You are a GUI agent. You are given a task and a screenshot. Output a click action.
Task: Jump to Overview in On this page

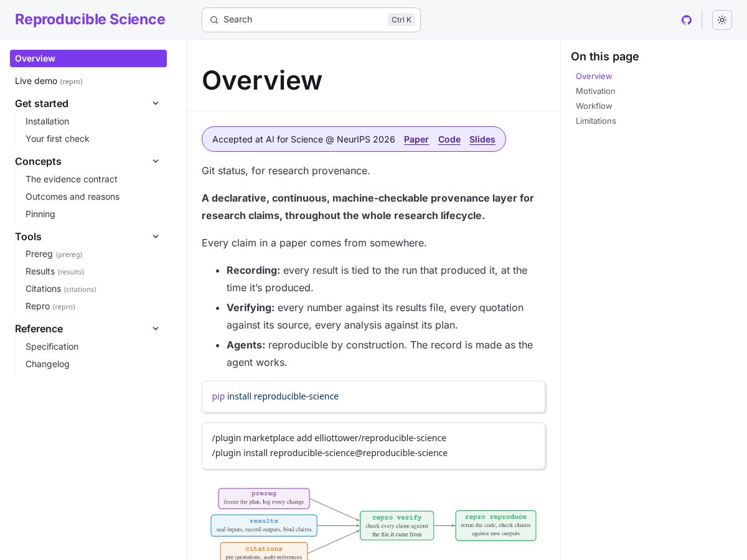[x=594, y=76]
